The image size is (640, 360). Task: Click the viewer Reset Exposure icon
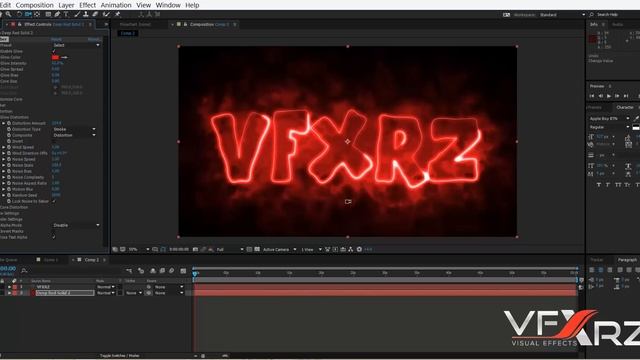pyautogui.click(x=359, y=249)
